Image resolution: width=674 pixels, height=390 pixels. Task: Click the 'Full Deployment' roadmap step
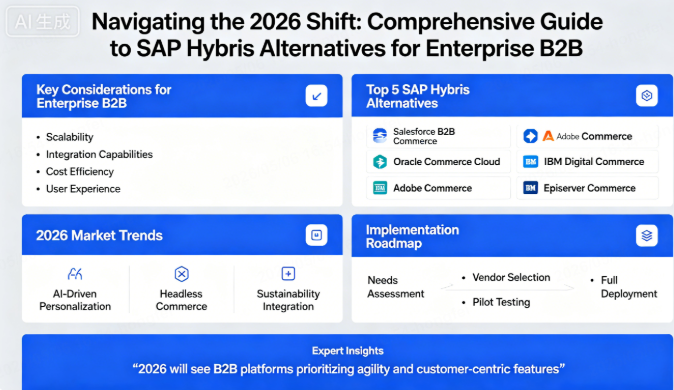pos(629,287)
